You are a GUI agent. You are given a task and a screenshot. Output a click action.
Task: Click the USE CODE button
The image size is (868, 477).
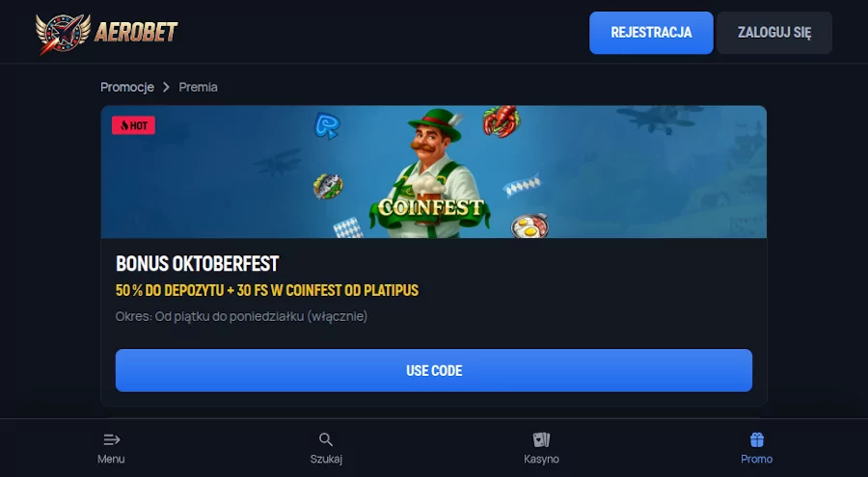point(433,370)
